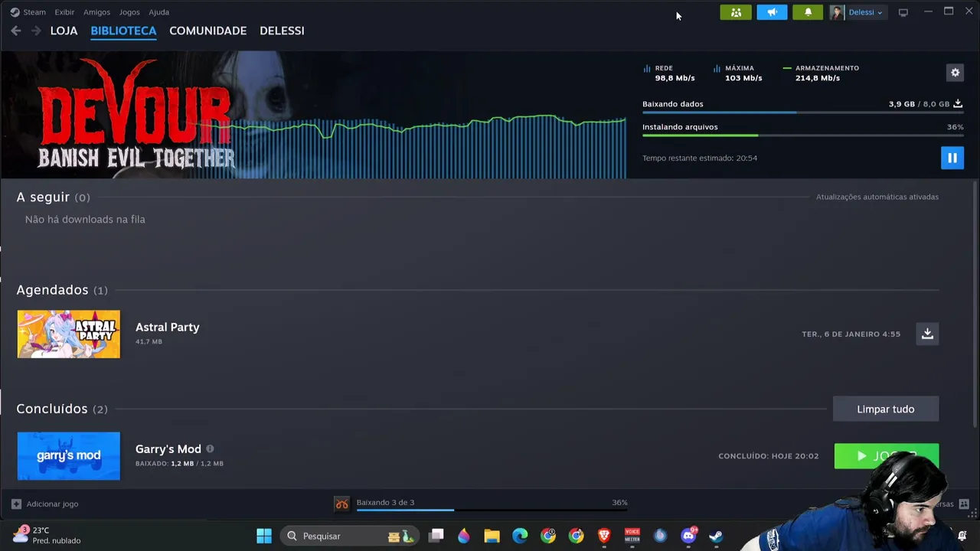Open Brave browser from taskbar

604,536
